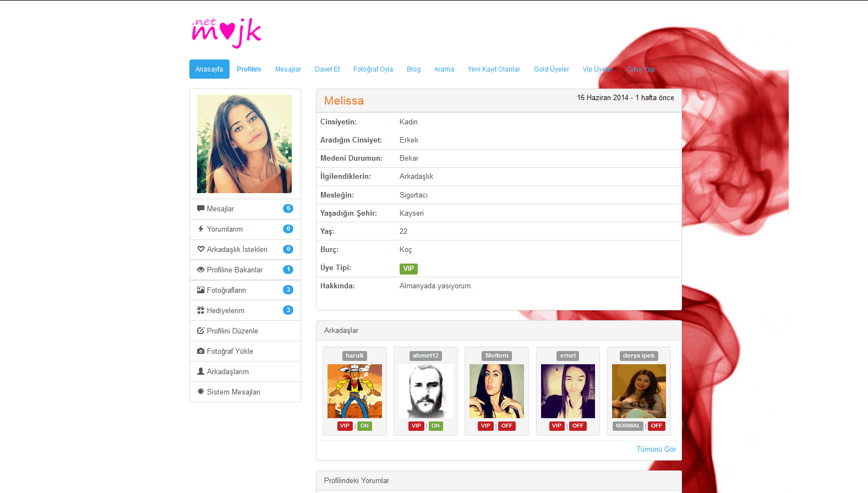868x493 pixels.
Task: Click the Arkadaşlarım person icon
Action: pyautogui.click(x=200, y=371)
